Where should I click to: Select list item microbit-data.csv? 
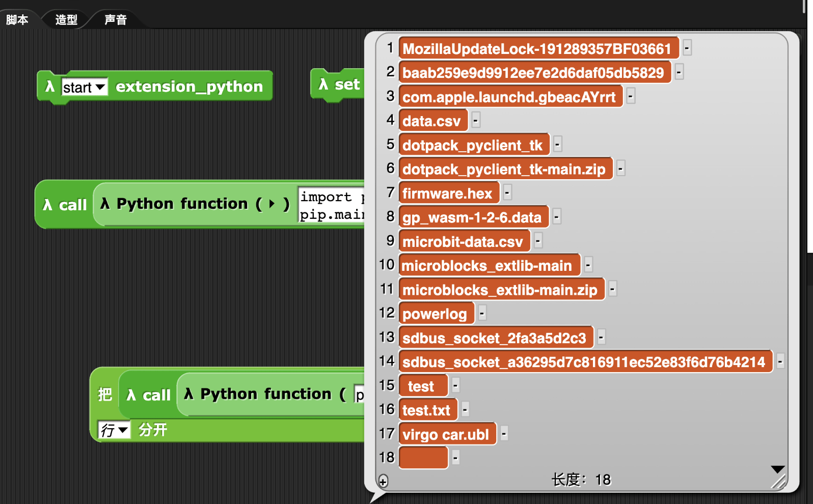464,241
